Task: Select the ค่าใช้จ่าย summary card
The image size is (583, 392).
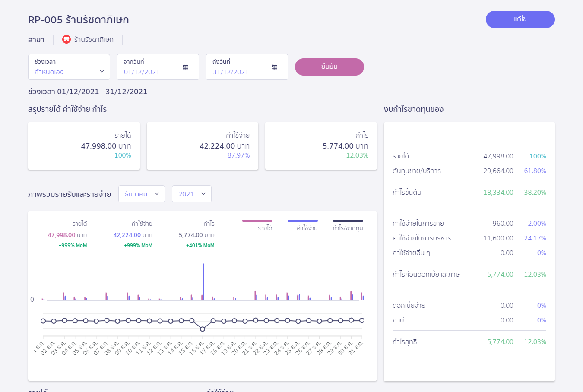Action: pyautogui.click(x=203, y=146)
